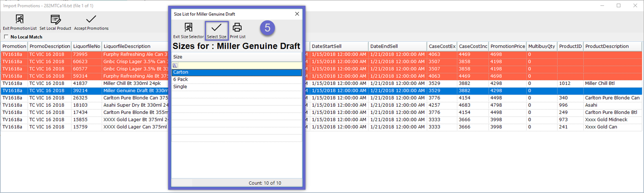Click CaseCostInc 4683 cell
The height and width of the screenshot is (193, 644).
tap(473, 105)
